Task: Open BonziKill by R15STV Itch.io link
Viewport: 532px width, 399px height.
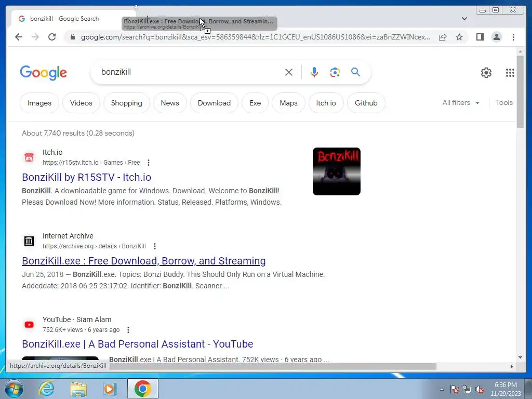Action: point(87,177)
